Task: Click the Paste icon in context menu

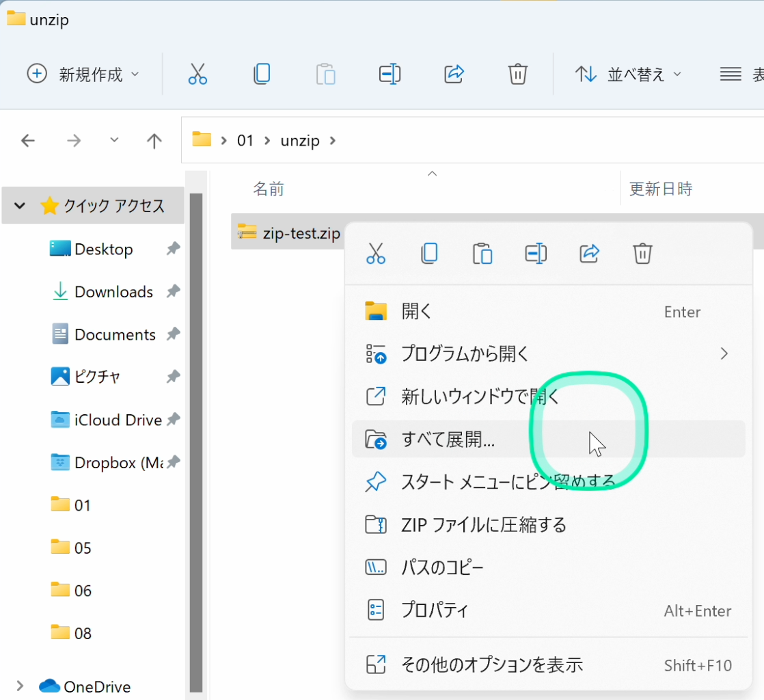Action: click(x=482, y=254)
